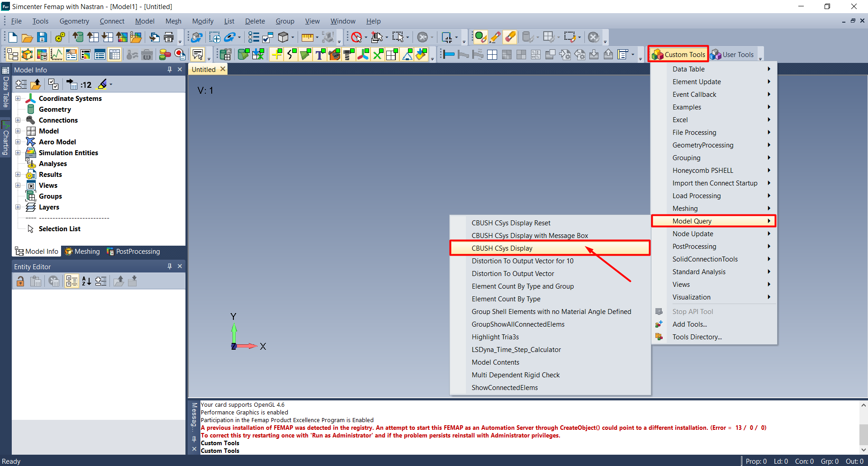Click the Dynamic Rotate view icon
This screenshot has height=466, width=868.
coord(197,37)
